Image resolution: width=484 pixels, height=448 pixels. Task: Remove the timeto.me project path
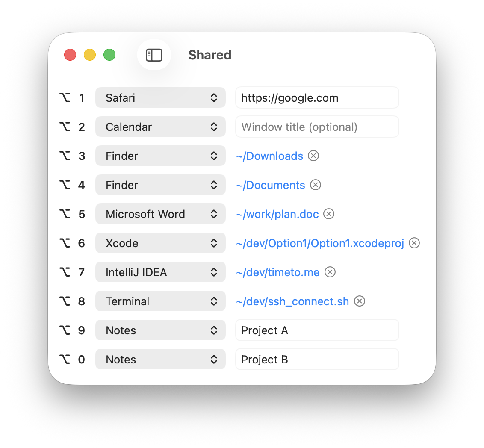point(330,272)
